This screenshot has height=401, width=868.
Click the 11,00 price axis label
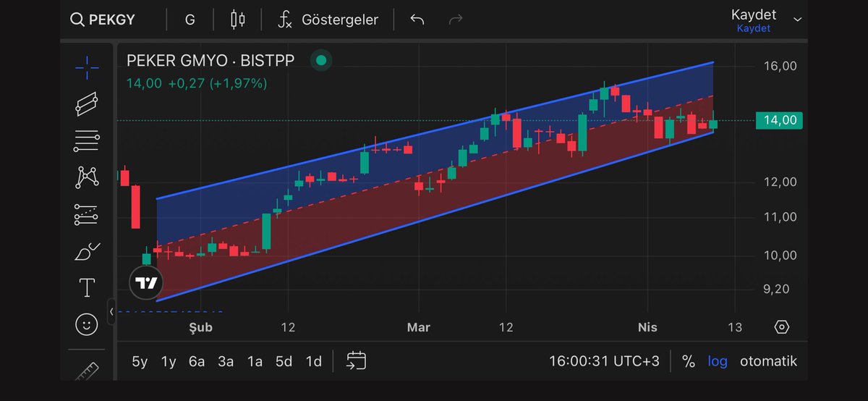pyautogui.click(x=780, y=217)
